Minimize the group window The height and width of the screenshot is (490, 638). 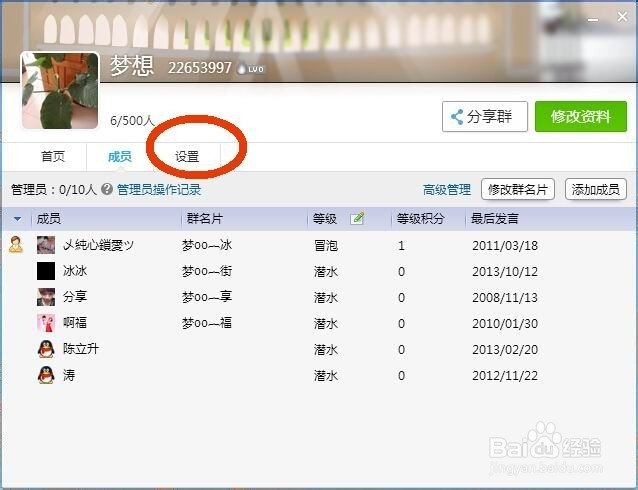(593, 19)
